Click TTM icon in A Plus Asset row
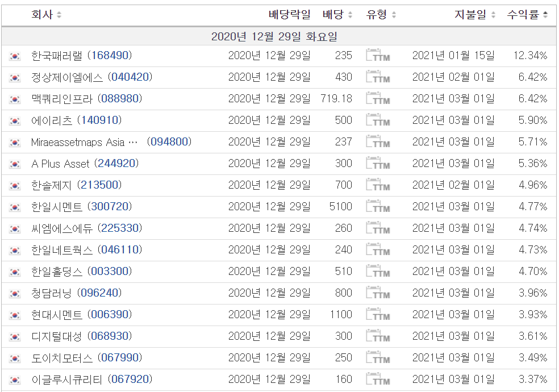559x392 pixels. click(x=378, y=164)
